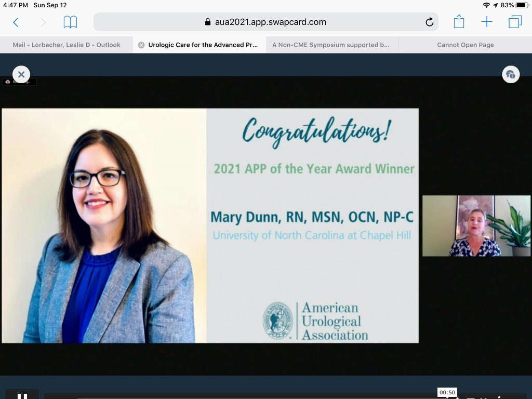Tap the speaker's webcam thumbnail

click(x=476, y=225)
